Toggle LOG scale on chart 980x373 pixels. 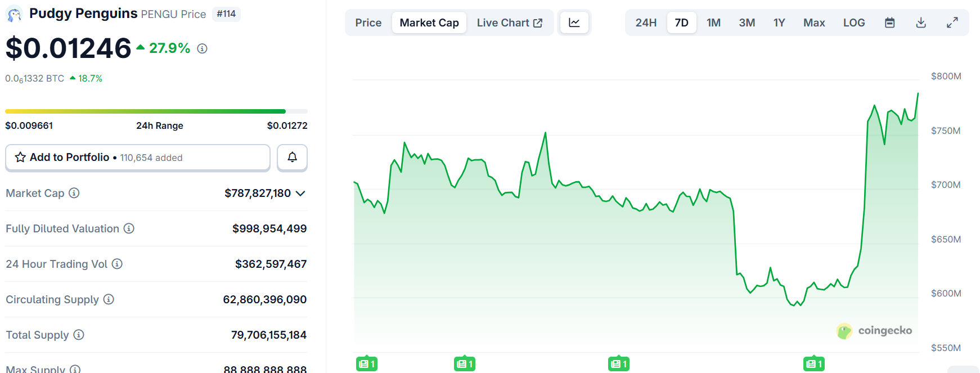click(x=854, y=23)
